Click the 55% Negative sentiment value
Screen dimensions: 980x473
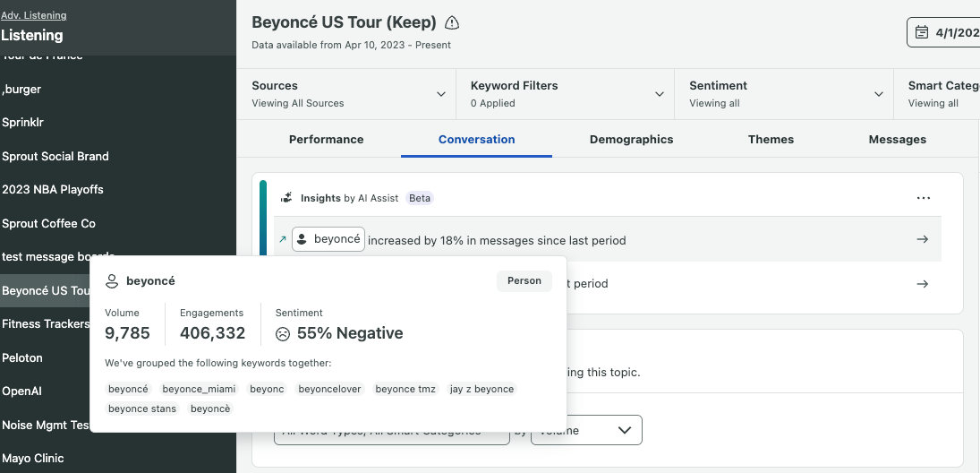[x=349, y=333]
